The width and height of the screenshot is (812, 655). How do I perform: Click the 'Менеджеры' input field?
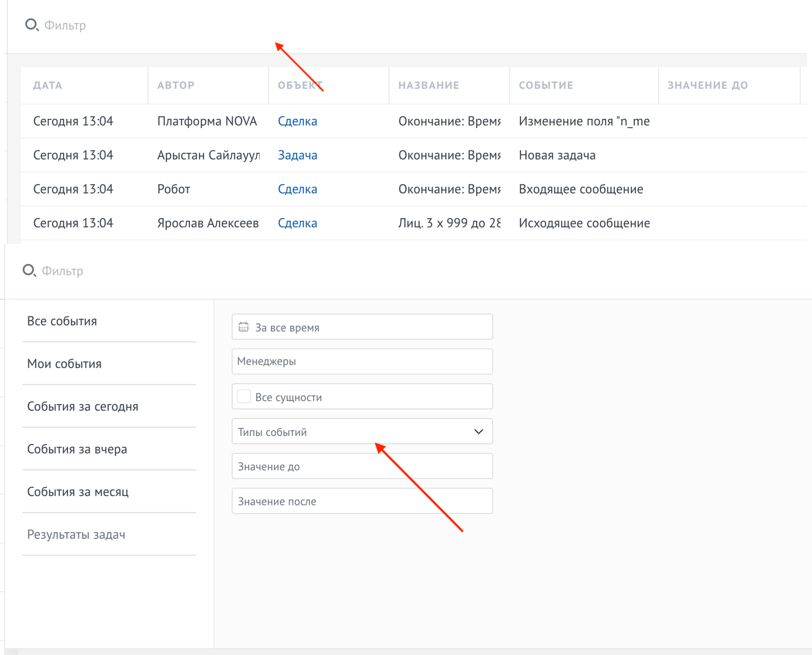click(362, 362)
